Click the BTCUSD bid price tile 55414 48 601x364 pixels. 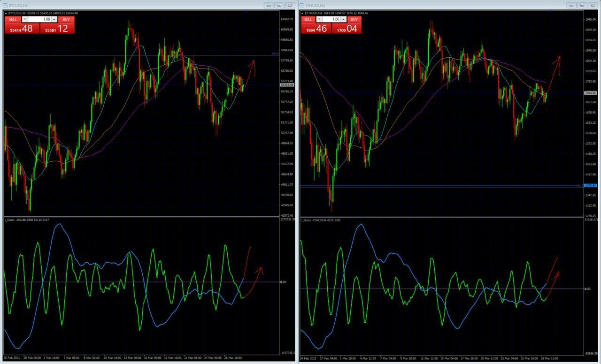(22, 29)
